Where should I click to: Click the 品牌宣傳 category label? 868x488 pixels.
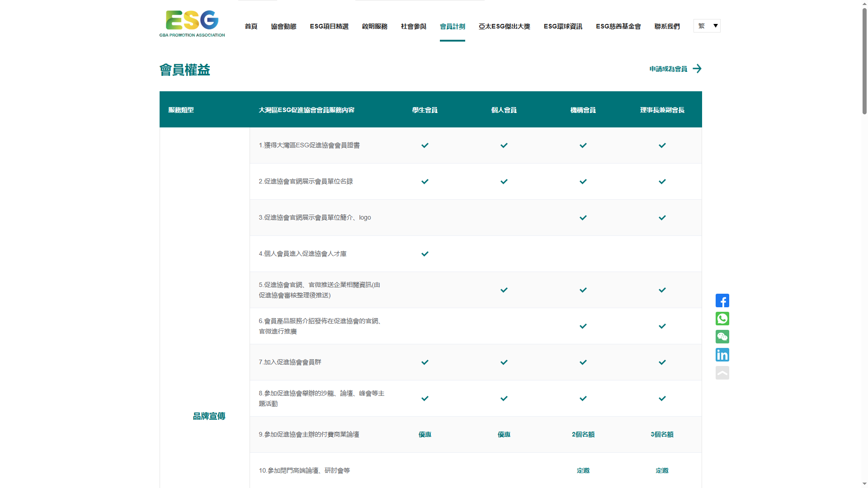point(209,416)
